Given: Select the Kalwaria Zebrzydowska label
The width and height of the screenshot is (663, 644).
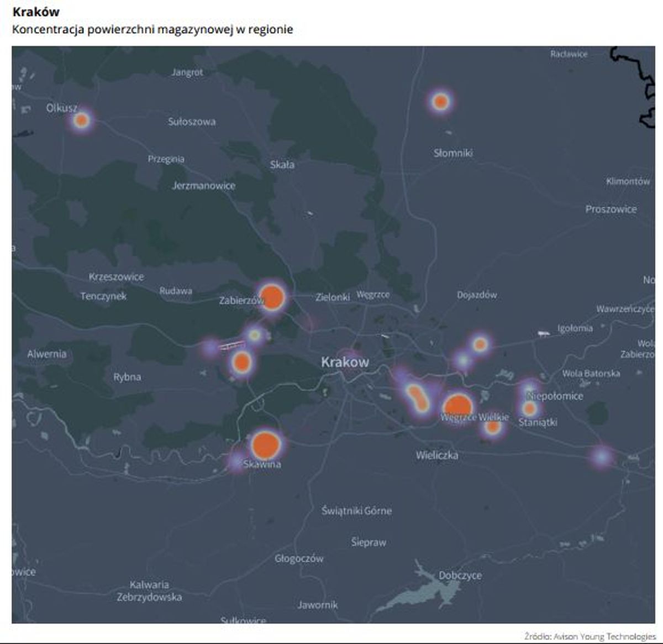Looking at the screenshot, I should point(149,591).
